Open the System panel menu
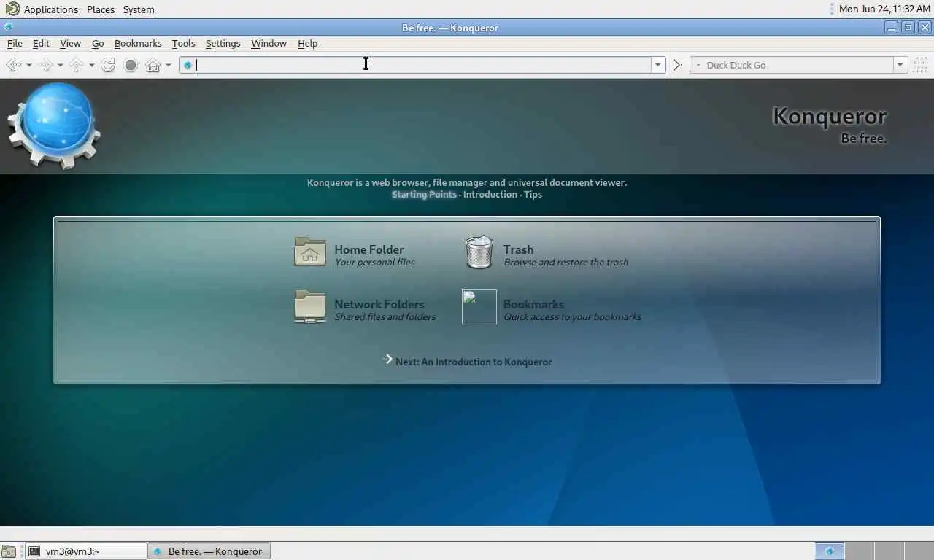Viewport: 934px width, 560px height. (139, 9)
